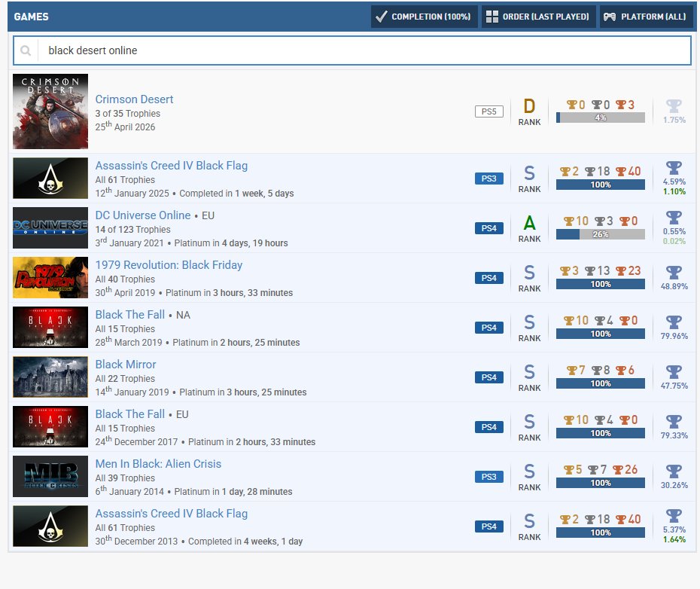Click the PS4 badge on DC Universe Online
Image resolution: width=700 pixels, height=589 pixels.
pyautogui.click(x=488, y=228)
